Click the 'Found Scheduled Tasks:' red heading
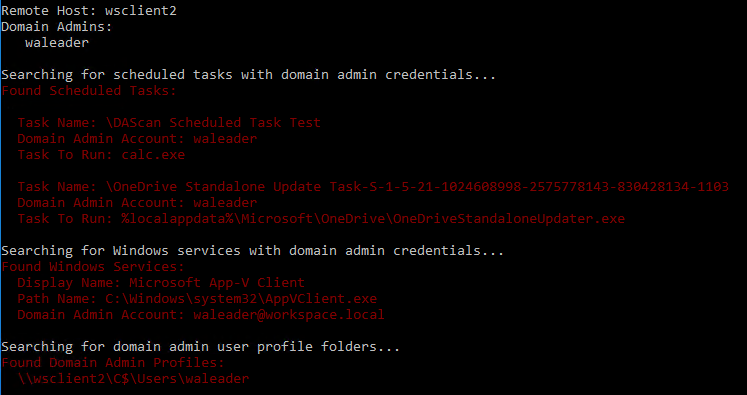This screenshot has width=747, height=395. click(89, 91)
